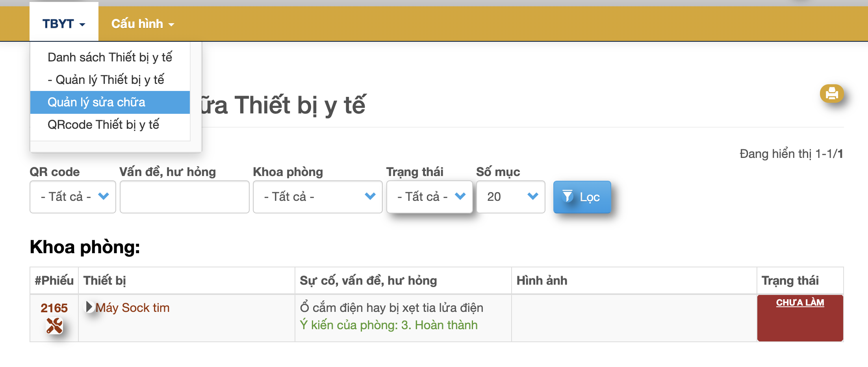Click the CHƯA LÀM status link
The height and width of the screenshot is (367, 868).
coord(800,303)
